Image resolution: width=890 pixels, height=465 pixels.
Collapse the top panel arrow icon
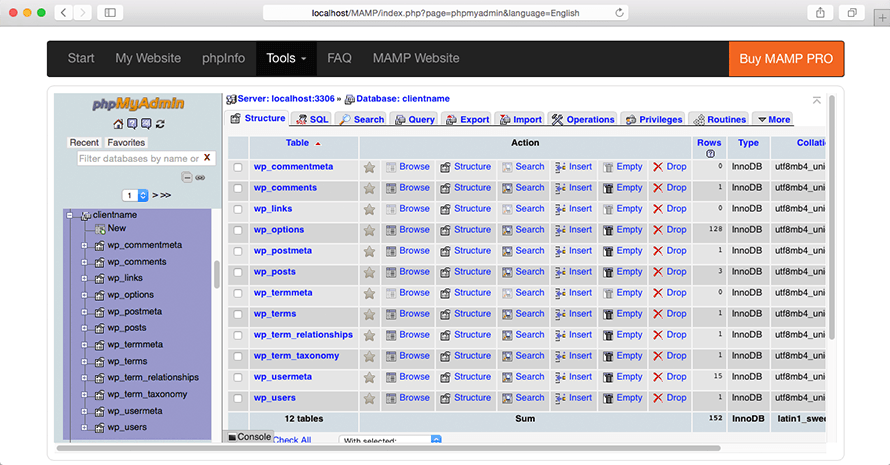pos(817,100)
